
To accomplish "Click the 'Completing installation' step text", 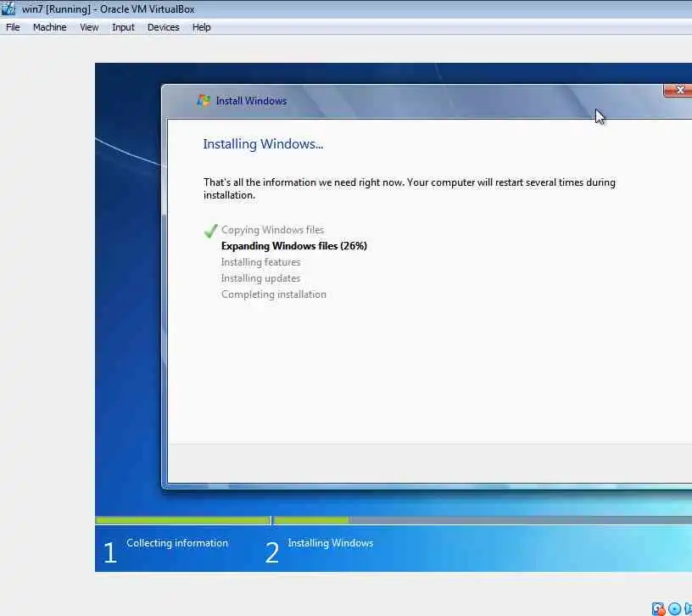I will (274, 294).
